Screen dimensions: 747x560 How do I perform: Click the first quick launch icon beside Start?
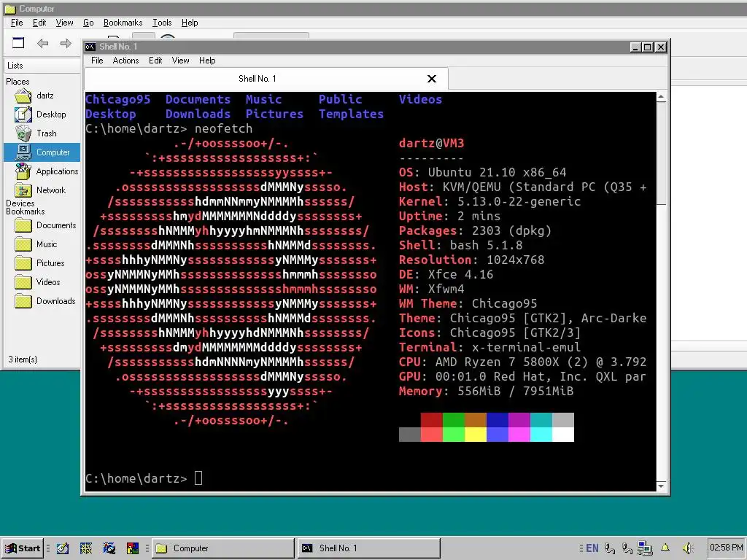point(63,548)
